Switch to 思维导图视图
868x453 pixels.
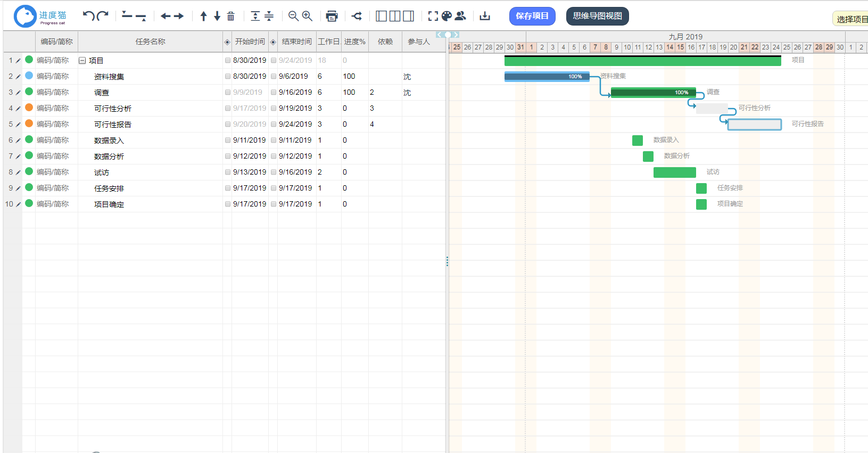click(598, 16)
